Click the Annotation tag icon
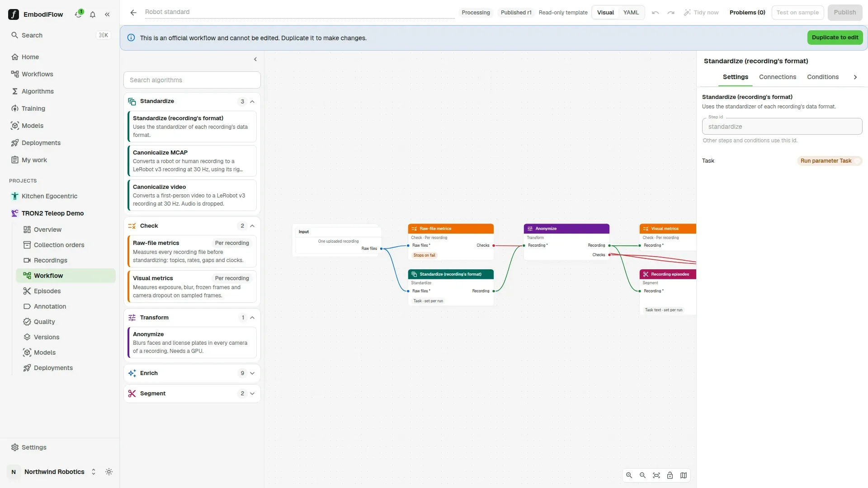The height and width of the screenshot is (488, 868). tap(27, 306)
